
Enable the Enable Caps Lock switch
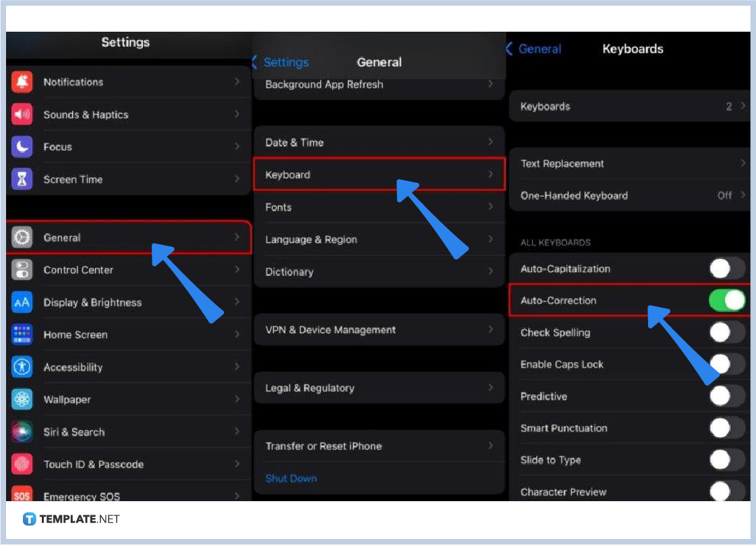[x=727, y=364]
